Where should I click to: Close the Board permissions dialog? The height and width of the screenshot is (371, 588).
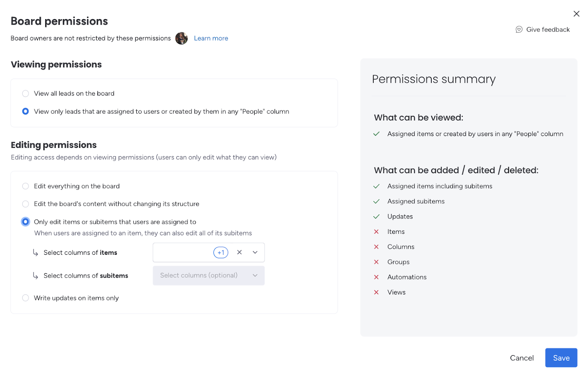point(576,14)
